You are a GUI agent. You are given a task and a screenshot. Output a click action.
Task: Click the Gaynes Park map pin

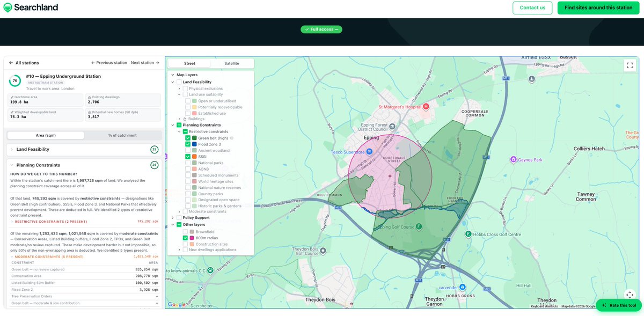(x=514, y=159)
